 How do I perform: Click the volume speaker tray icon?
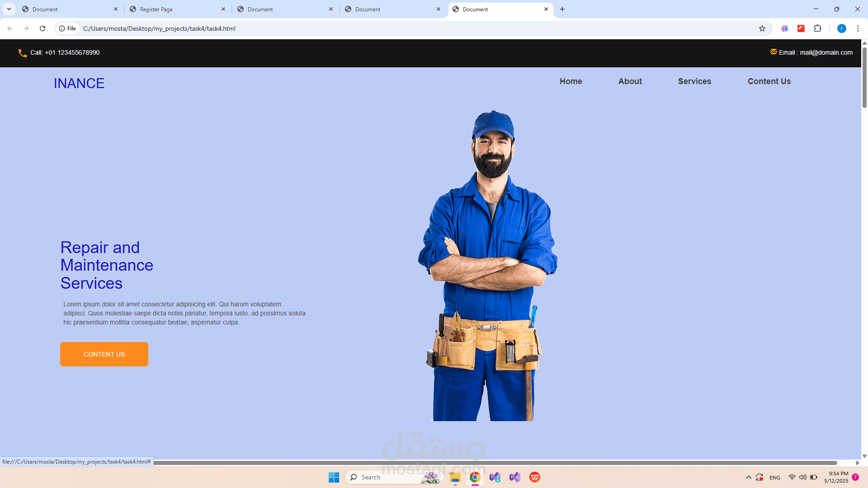coord(803,477)
